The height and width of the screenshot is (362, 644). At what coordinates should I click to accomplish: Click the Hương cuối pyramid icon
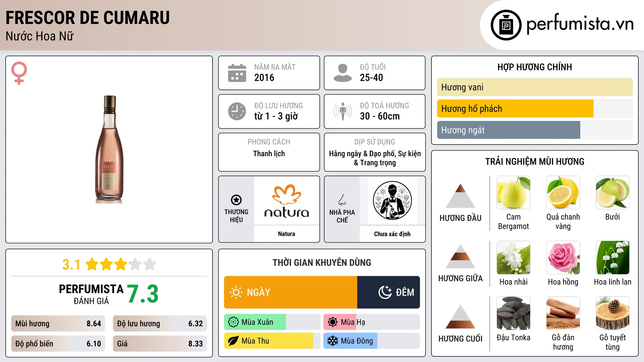460,316
